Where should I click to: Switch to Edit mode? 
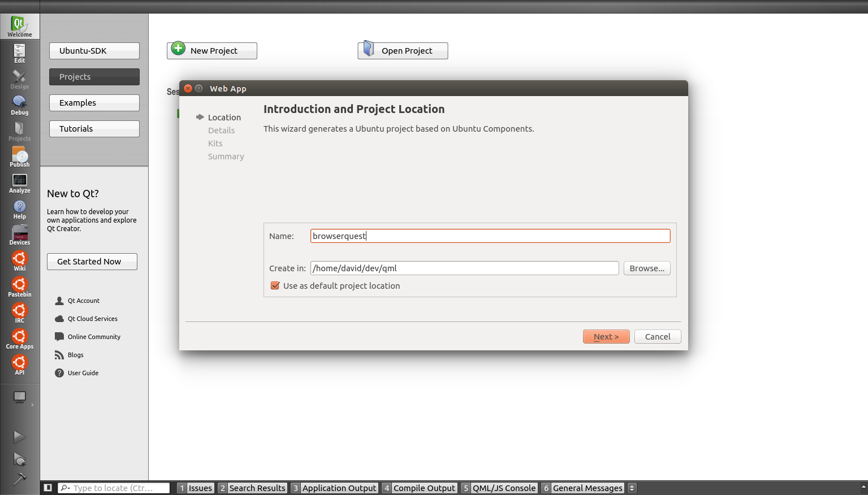[x=19, y=53]
